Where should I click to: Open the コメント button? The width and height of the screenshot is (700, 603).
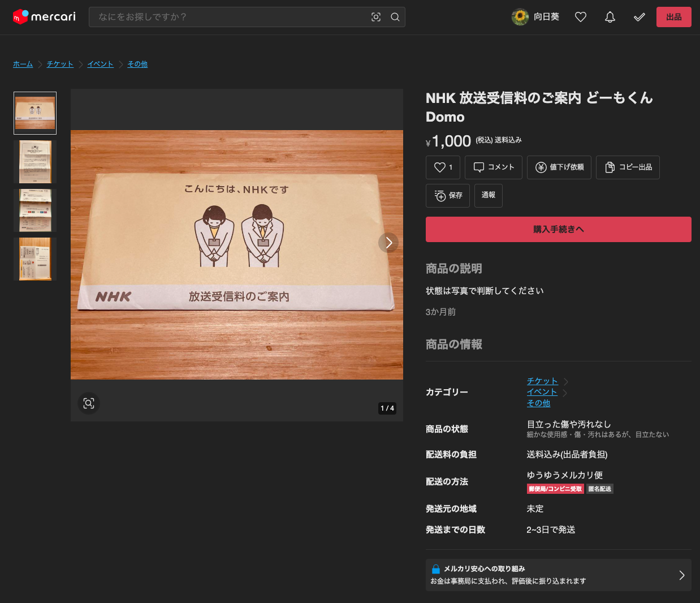point(493,167)
